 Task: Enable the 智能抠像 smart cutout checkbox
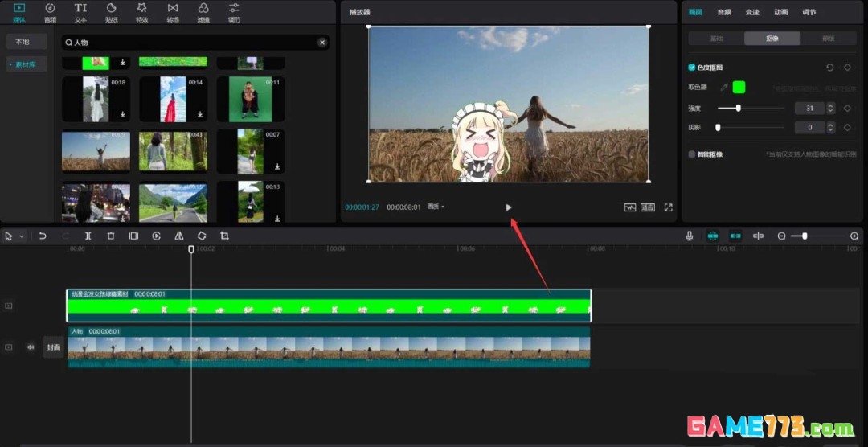pos(692,154)
